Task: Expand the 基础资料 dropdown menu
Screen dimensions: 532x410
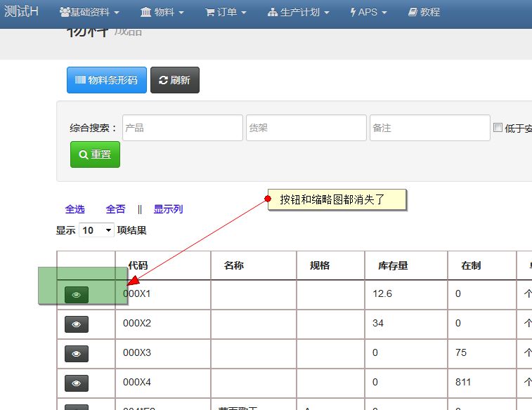Action: point(89,13)
